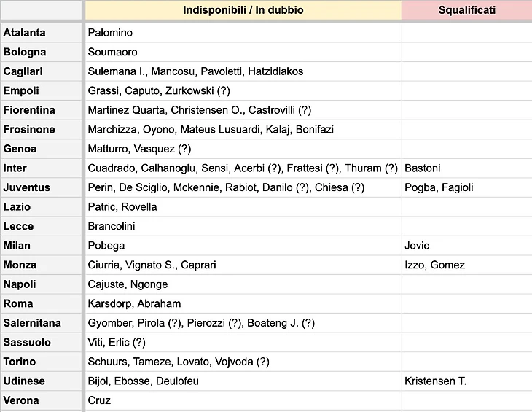Click the Bologna team cell
The image size is (532, 412).
41,52
